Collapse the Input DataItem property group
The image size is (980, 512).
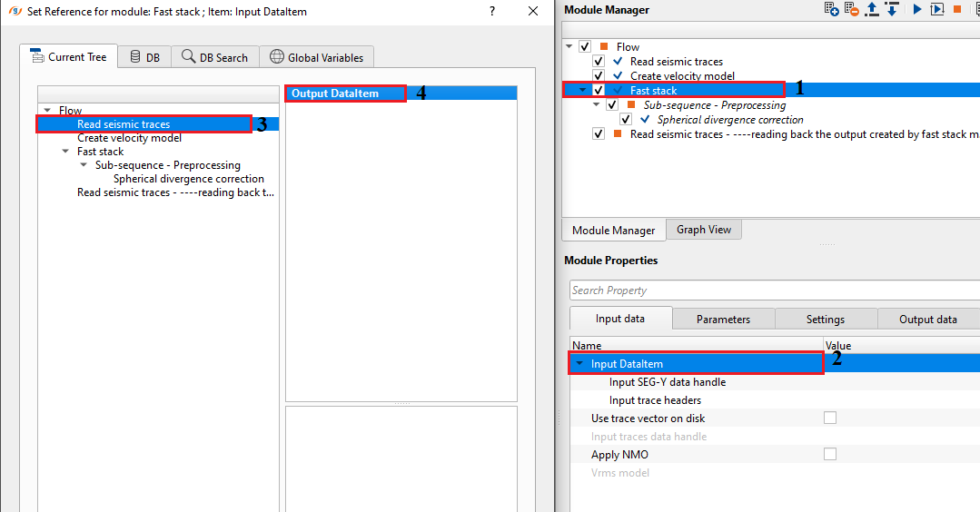pyautogui.click(x=580, y=364)
